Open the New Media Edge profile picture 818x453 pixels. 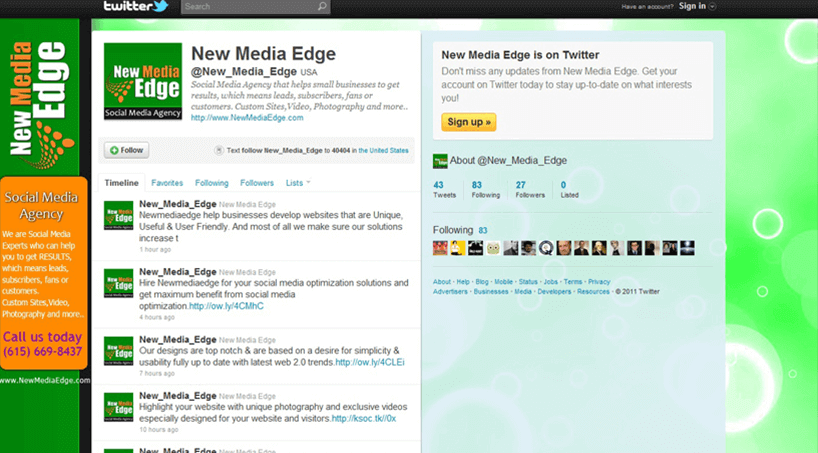[142, 81]
